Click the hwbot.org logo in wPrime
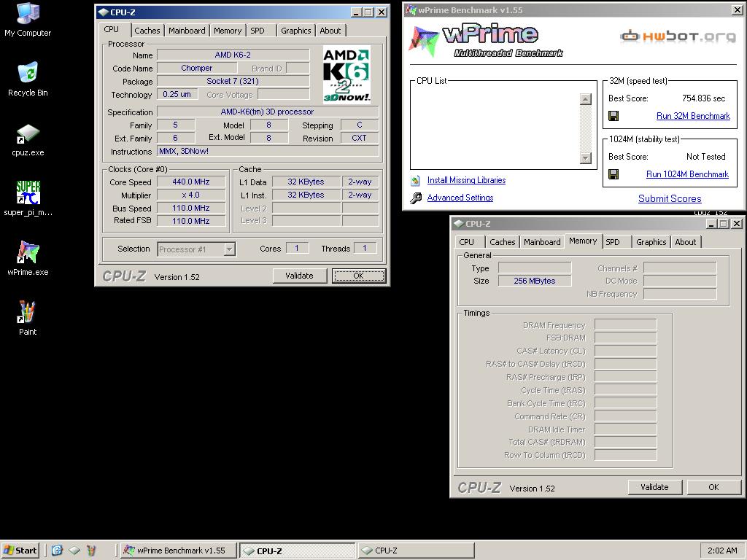 click(x=678, y=36)
